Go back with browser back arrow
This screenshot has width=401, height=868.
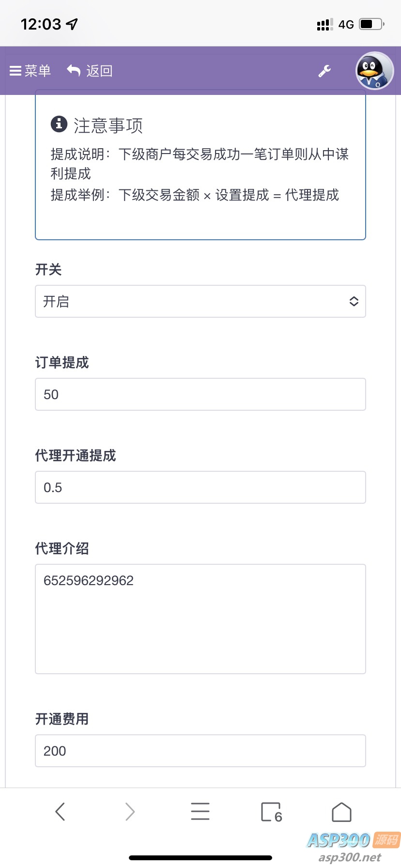[60, 811]
